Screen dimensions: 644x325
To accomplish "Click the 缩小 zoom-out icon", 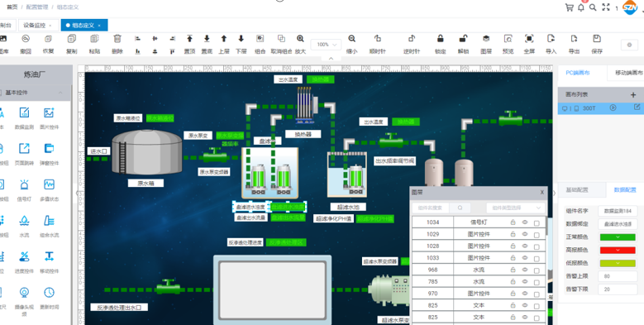I will tap(351, 39).
